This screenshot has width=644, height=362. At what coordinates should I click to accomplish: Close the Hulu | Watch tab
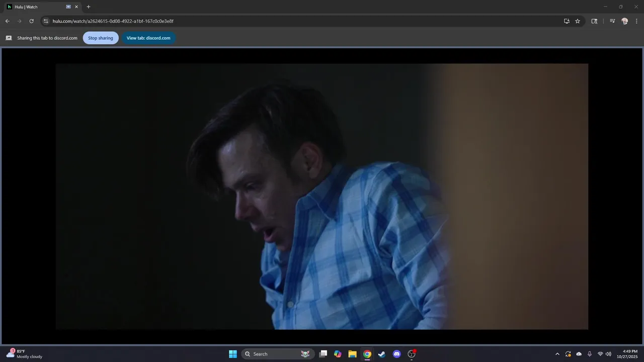(76, 7)
